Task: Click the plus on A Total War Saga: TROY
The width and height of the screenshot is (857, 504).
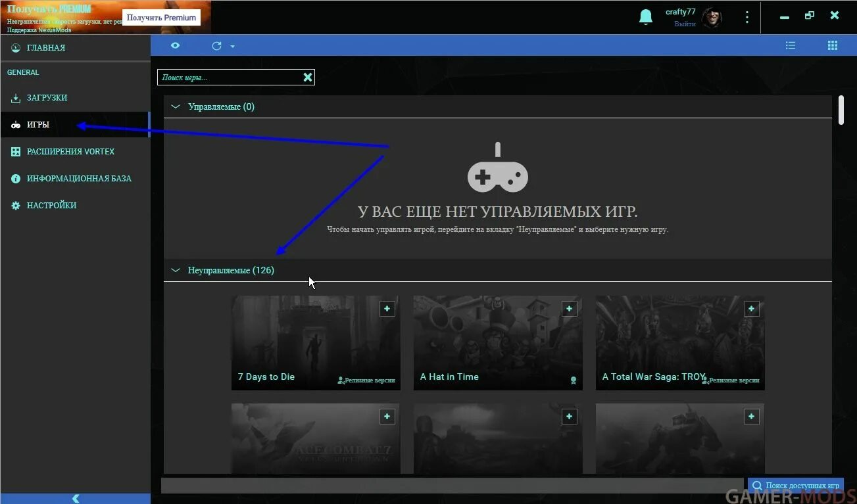Action: coord(751,308)
